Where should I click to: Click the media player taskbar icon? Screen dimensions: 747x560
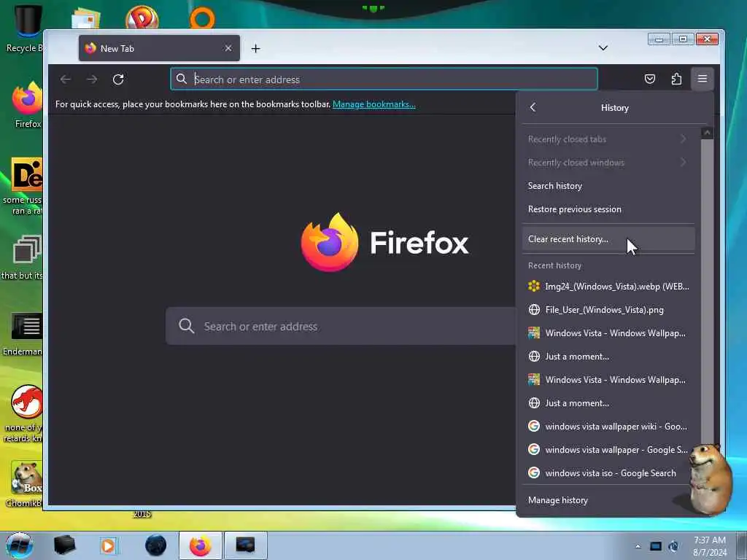(108, 545)
